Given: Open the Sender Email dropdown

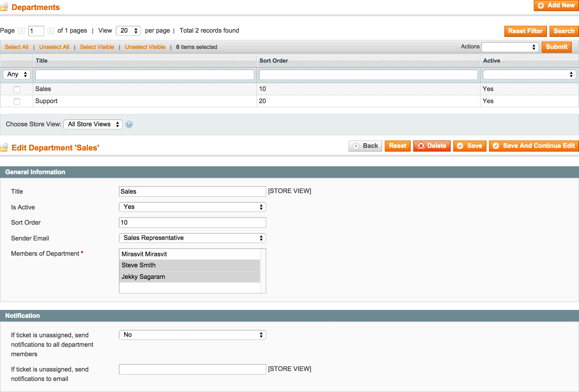Looking at the screenshot, I should coord(192,238).
